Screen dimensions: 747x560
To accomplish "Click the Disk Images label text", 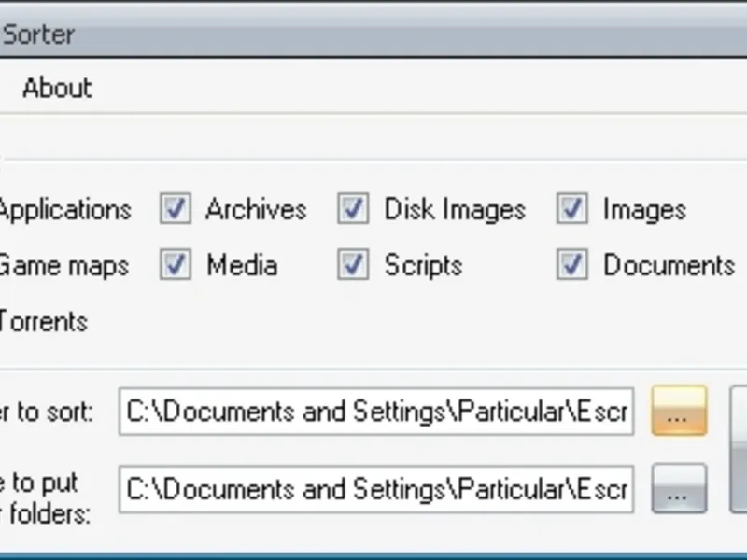I will pyautogui.click(x=455, y=209).
